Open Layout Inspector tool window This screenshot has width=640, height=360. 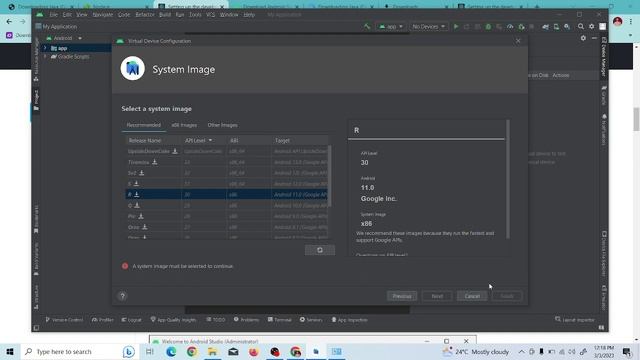point(575,320)
